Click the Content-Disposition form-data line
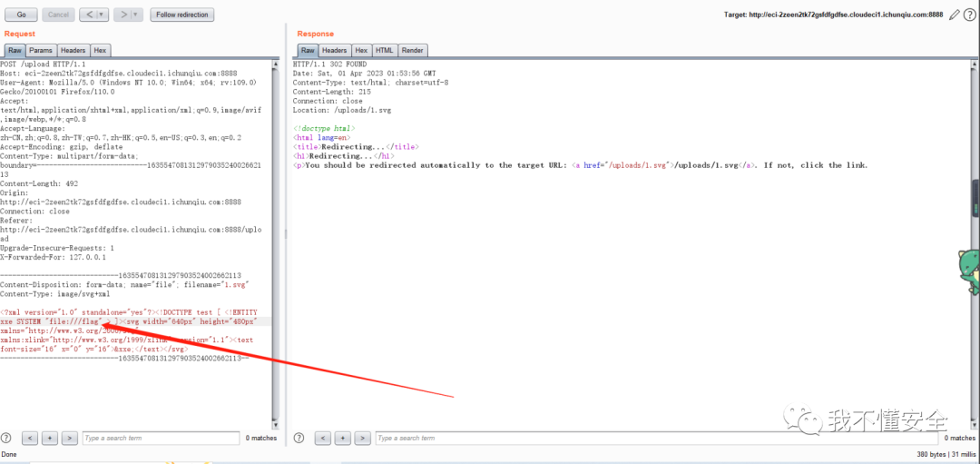The width and height of the screenshot is (980, 464). point(125,284)
